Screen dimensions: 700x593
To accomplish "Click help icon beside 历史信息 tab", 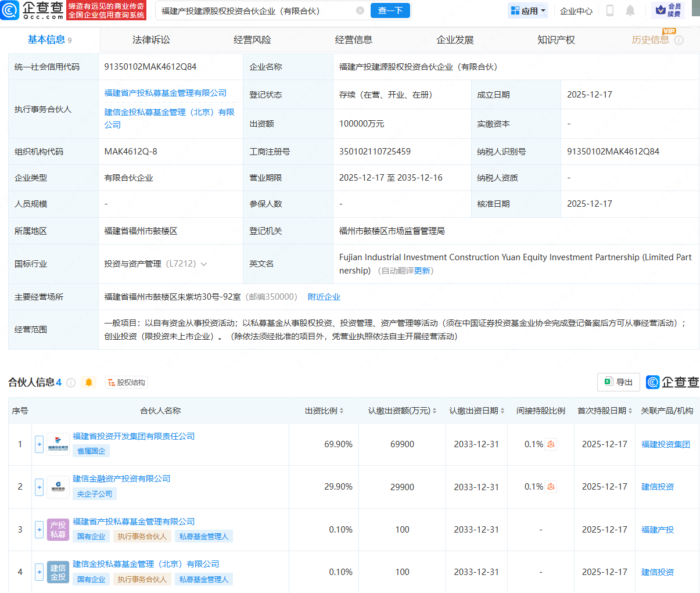I will [679, 40].
